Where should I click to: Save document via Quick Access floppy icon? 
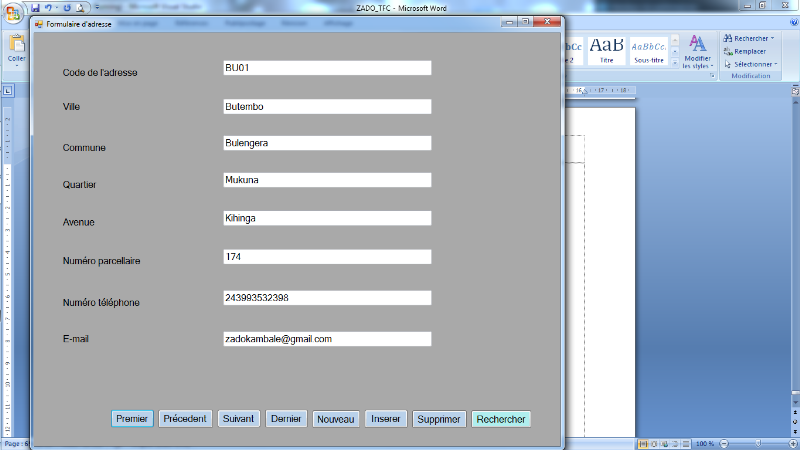tap(35, 8)
